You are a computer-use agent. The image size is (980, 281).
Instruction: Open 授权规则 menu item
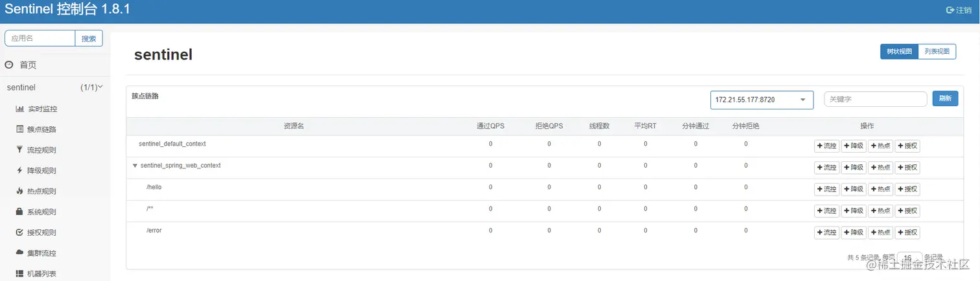click(x=41, y=232)
